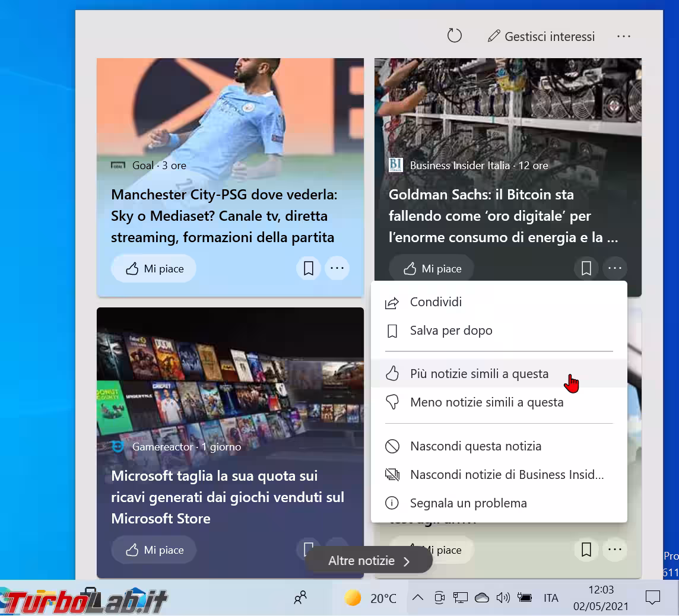
Task: Hide news from Business Insider
Action: (x=506, y=475)
